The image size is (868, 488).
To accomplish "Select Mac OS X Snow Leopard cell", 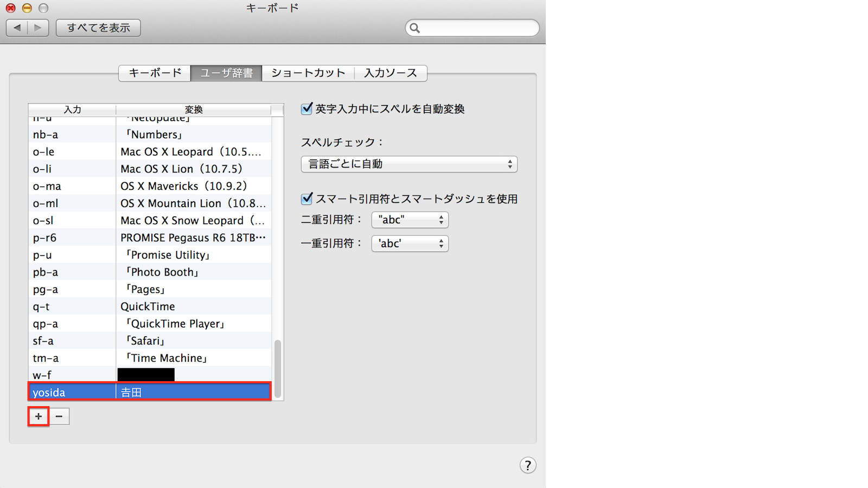I will [194, 221].
